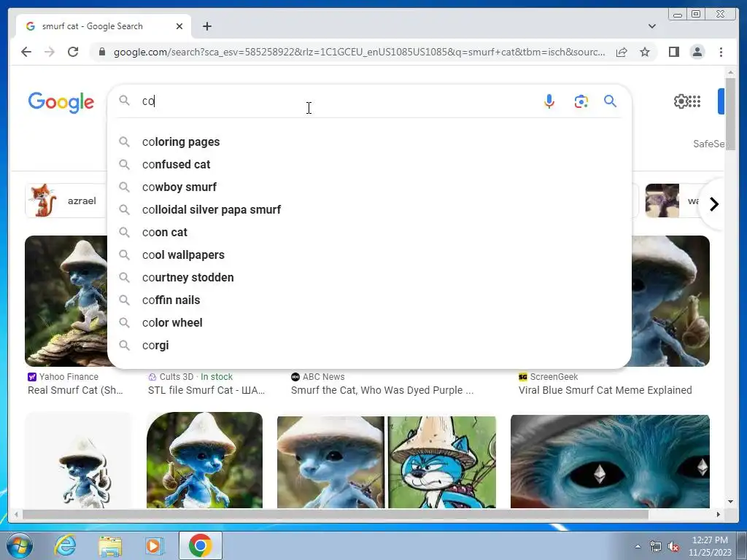Open Chrome three-dot menu
747x560 pixels.
(x=721, y=52)
